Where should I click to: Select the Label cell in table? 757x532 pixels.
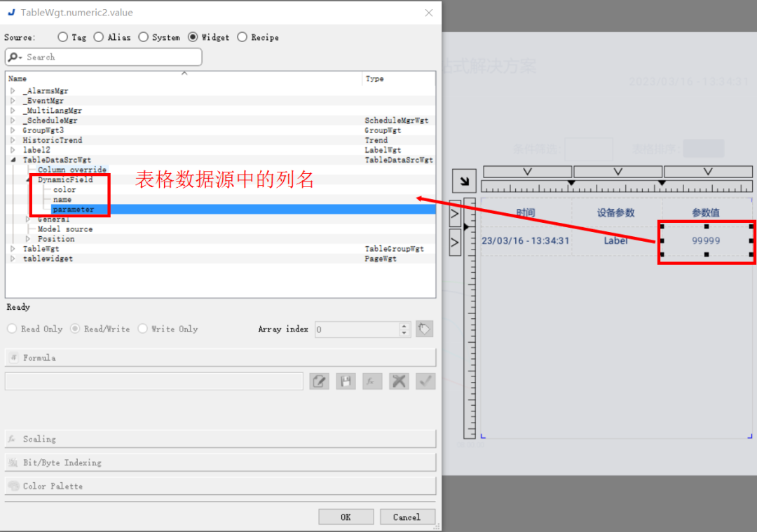click(x=616, y=240)
